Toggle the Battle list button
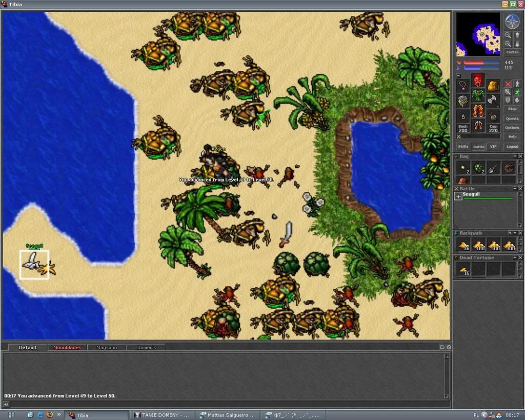The height and width of the screenshot is (420, 525). 478,146
